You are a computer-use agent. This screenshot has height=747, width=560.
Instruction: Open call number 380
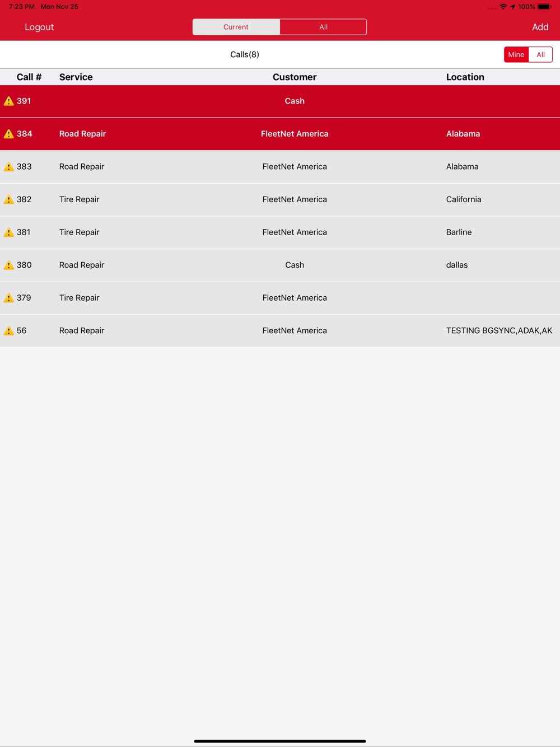(x=24, y=265)
